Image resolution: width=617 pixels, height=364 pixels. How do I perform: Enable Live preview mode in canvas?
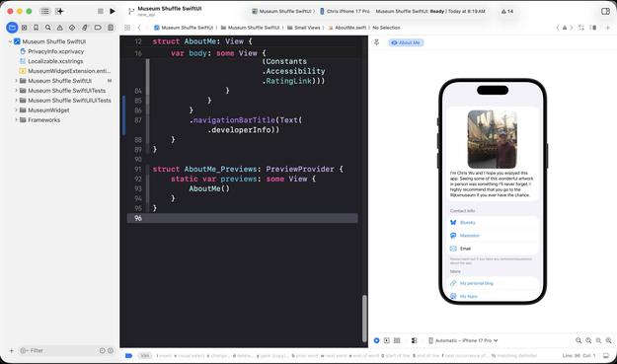pyautogui.click(x=376, y=340)
